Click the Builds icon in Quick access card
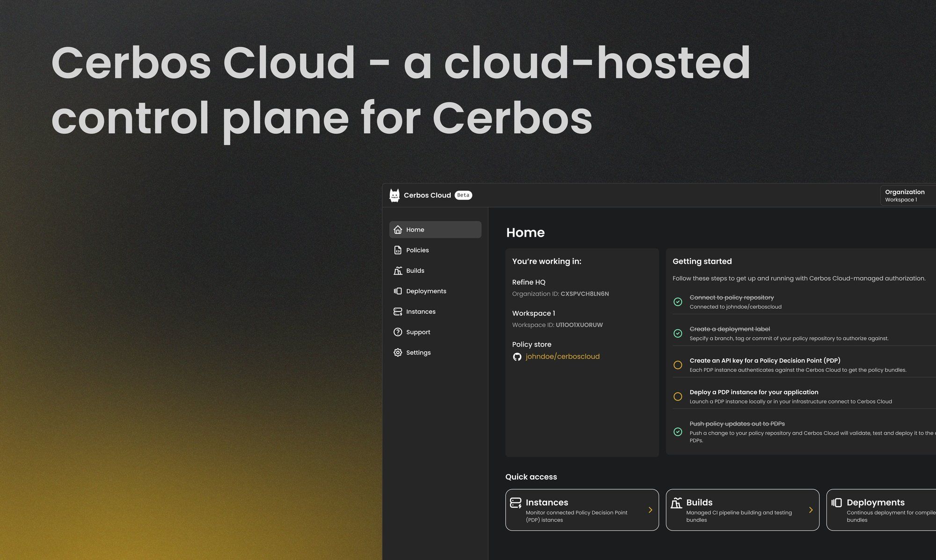Image resolution: width=936 pixels, height=560 pixels. pos(676,503)
